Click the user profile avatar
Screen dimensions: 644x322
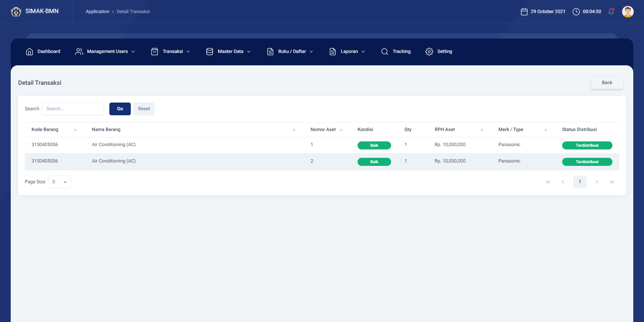pyautogui.click(x=628, y=11)
